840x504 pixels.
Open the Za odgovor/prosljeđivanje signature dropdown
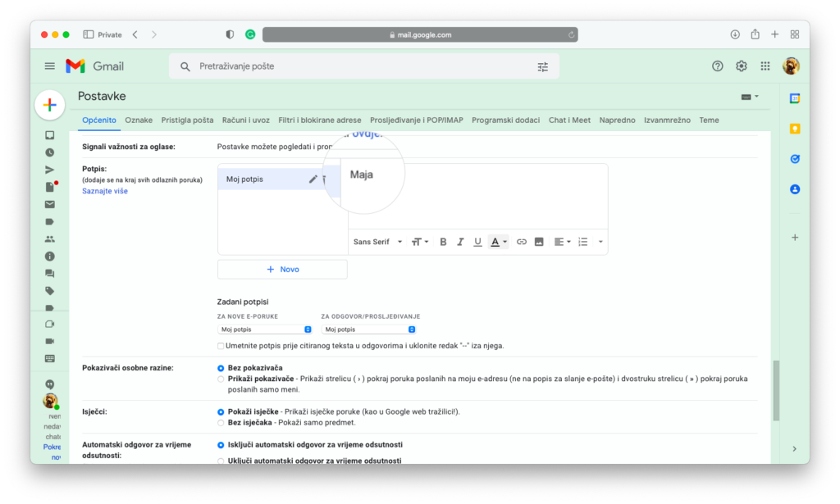coord(370,329)
